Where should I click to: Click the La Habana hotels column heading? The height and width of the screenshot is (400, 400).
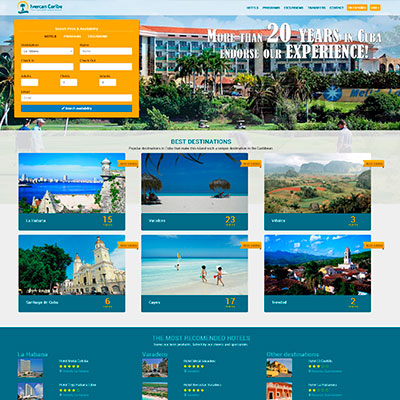click(32, 354)
